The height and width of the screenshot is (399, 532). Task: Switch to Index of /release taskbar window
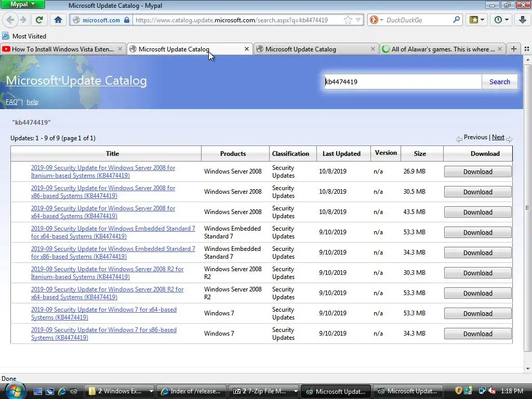click(191, 391)
